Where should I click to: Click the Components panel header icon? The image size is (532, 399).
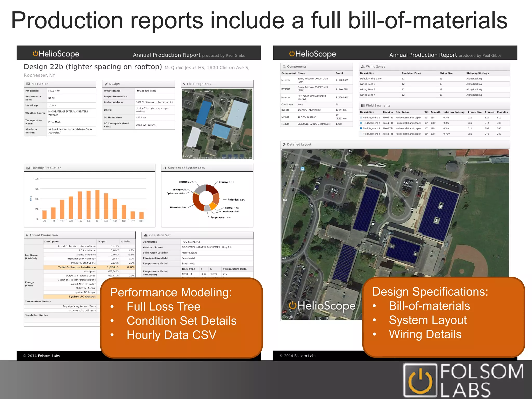click(284, 67)
